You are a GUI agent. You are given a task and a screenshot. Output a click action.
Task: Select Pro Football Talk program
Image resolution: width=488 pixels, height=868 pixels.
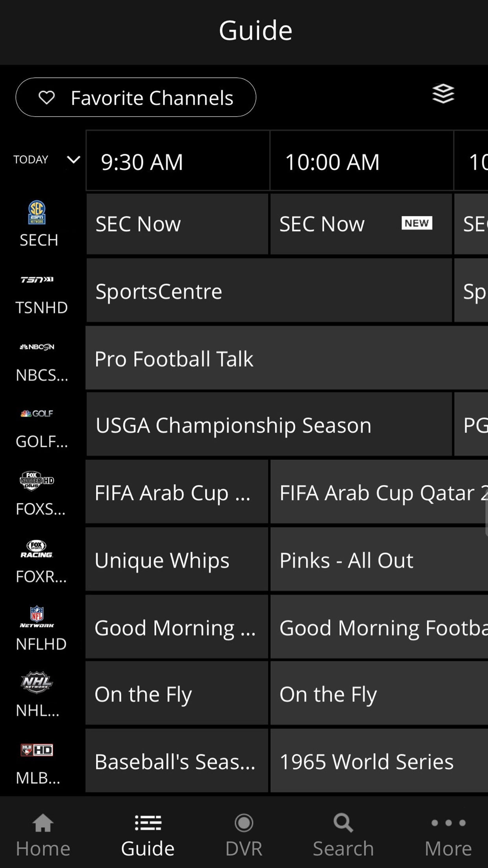(x=287, y=358)
